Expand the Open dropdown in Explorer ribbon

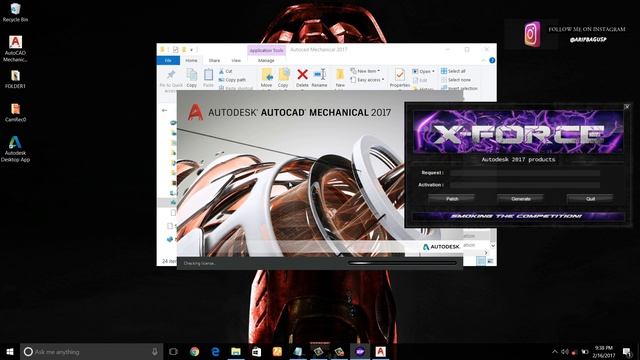[423, 71]
